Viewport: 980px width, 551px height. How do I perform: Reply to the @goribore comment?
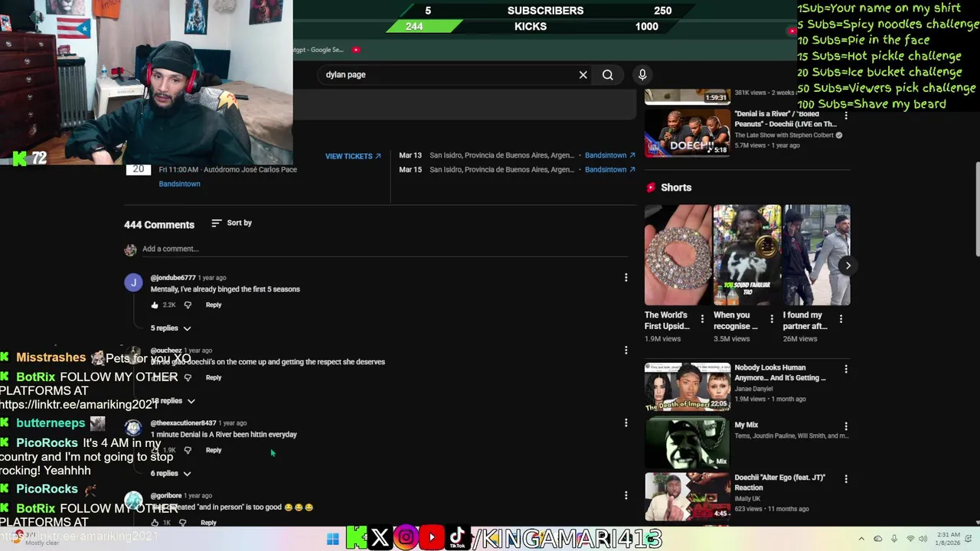coord(208,523)
